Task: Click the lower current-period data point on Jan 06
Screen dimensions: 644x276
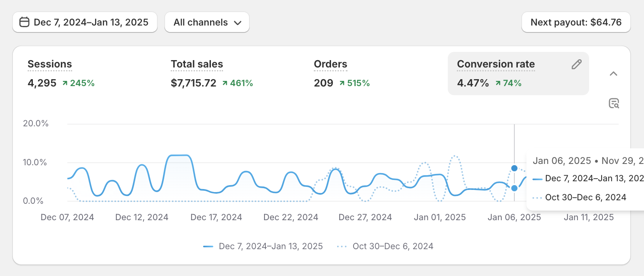Action: pyautogui.click(x=514, y=188)
